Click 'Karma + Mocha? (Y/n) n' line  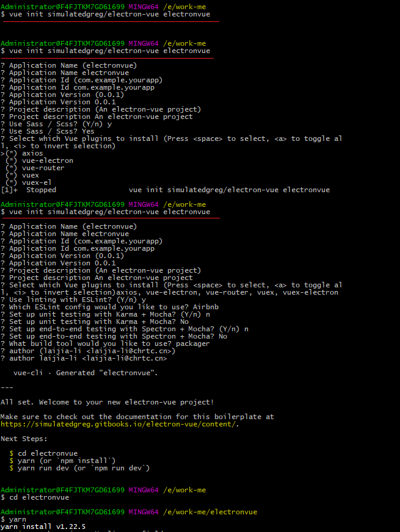point(105,315)
